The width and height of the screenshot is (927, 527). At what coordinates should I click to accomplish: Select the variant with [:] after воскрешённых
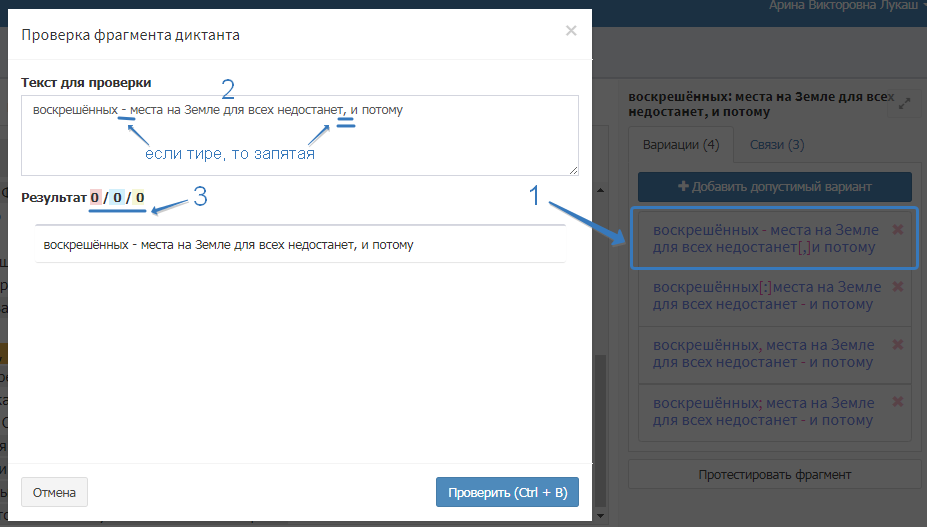(x=765, y=296)
